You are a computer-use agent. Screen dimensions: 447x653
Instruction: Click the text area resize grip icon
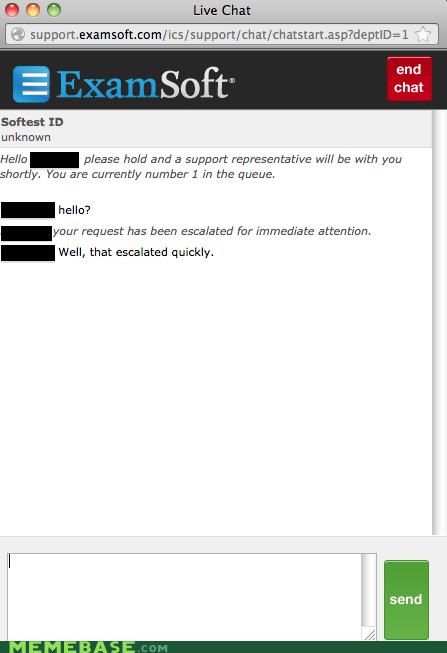click(x=369, y=634)
